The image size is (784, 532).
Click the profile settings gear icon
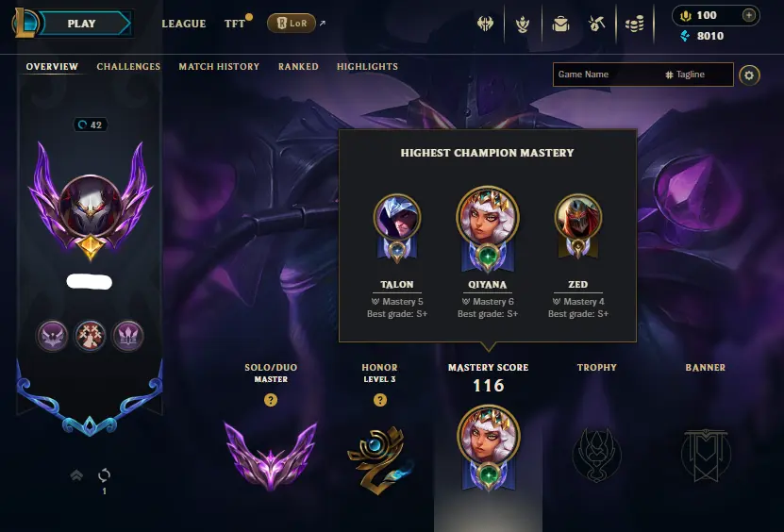(749, 75)
